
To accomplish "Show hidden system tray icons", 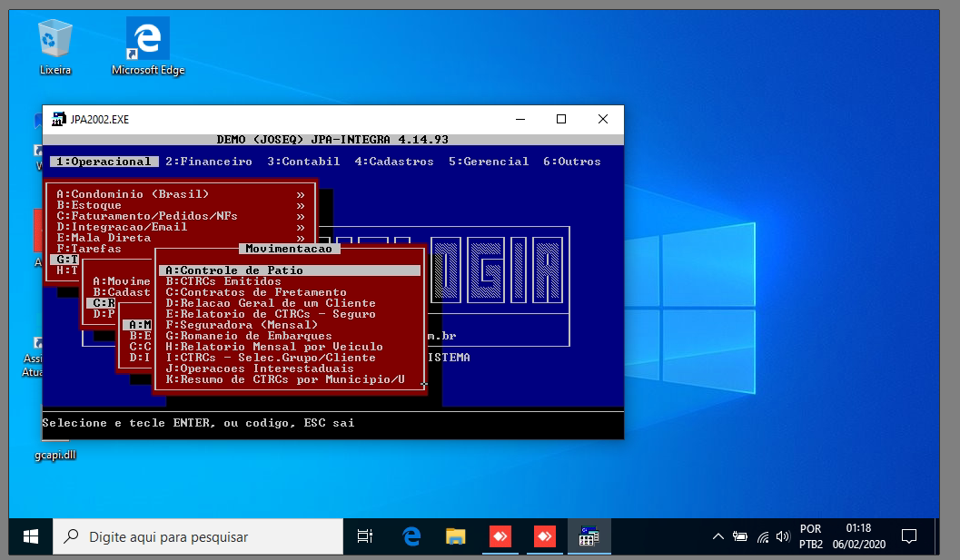I will pos(718,536).
